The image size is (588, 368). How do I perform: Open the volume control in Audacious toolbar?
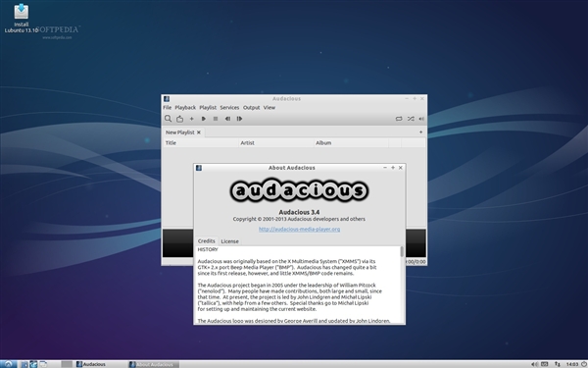click(421, 119)
